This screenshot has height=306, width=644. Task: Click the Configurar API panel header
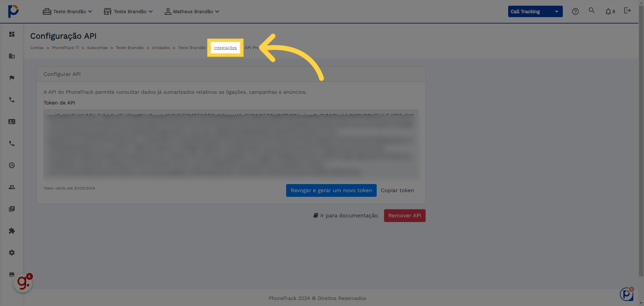(x=231, y=74)
